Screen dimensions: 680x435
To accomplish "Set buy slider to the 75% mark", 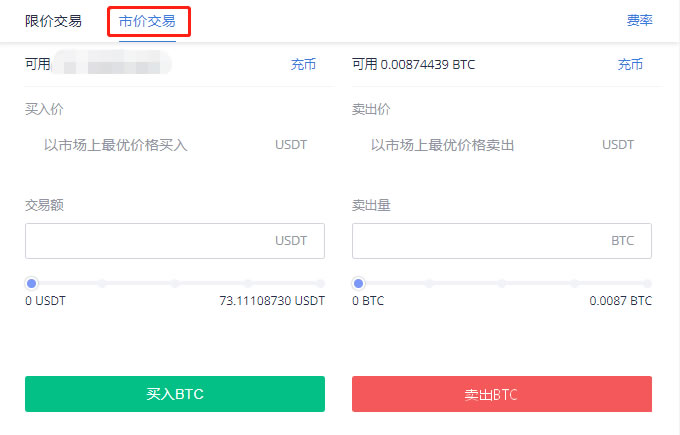I will click(x=248, y=283).
